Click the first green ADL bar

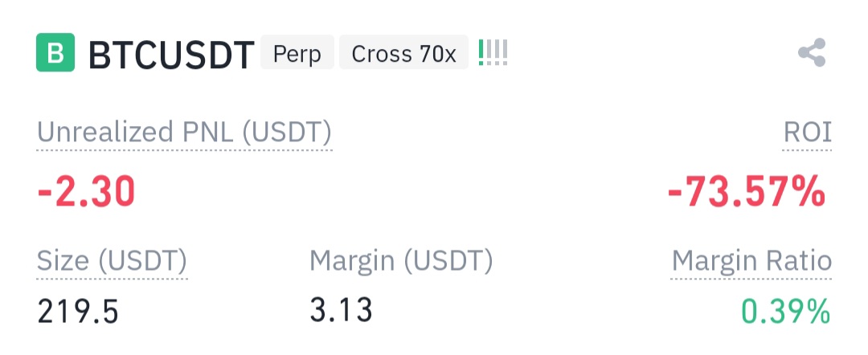tap(481, 52)
